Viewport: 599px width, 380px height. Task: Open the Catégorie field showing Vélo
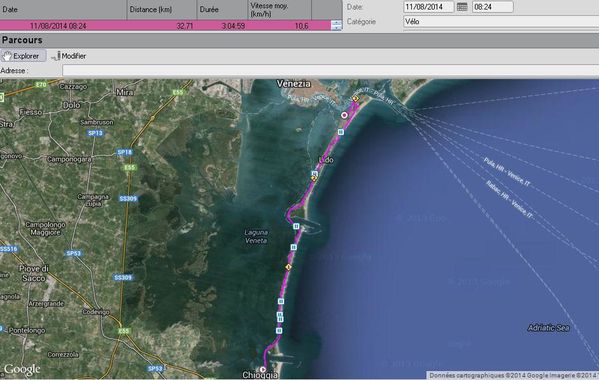click(501, 22)
